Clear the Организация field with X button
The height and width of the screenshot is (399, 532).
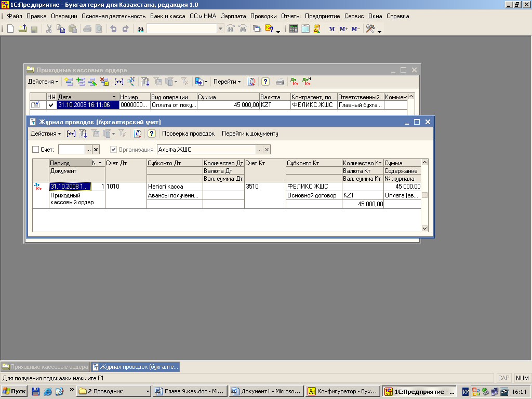tap(267, 150)
